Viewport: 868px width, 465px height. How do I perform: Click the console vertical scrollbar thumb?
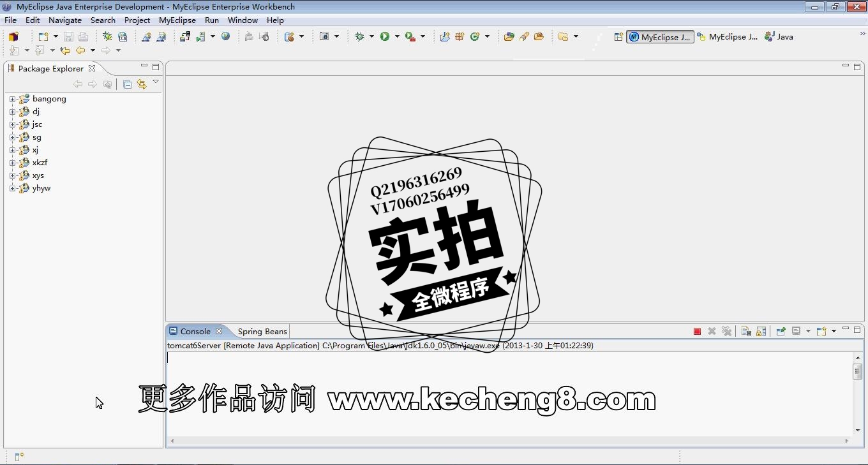(x=858, y=371)
